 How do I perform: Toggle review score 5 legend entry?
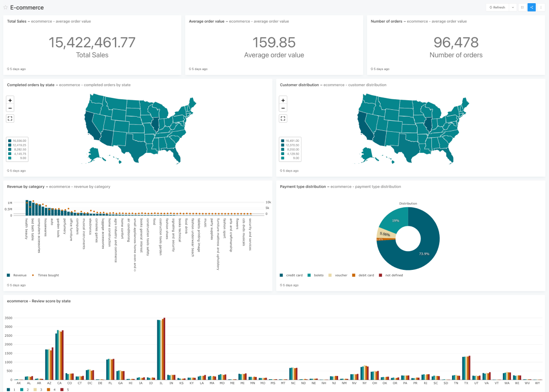tap(65, 389)
